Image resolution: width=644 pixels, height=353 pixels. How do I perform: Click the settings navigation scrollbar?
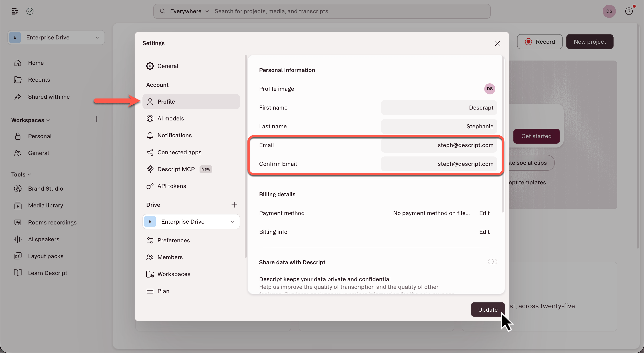click(x=246, y=156)
